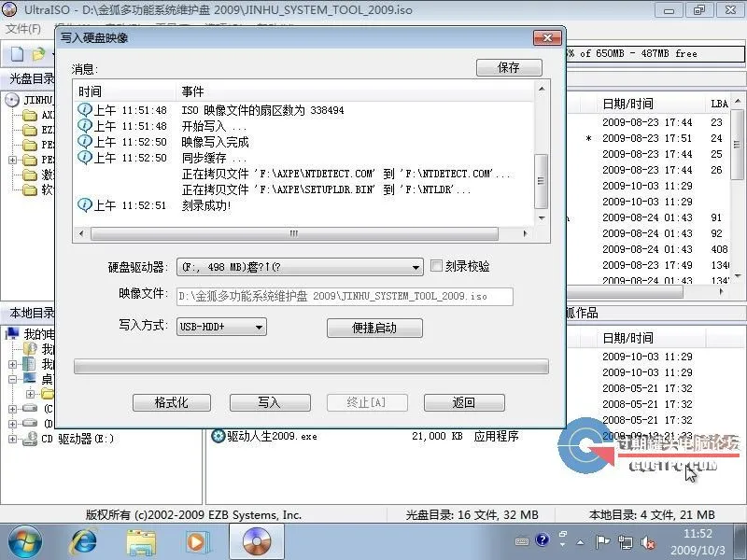Enable the 刻录校验 verify checkbox
Image resolution: width=747 pixels, height=560 pixels.
(434, 265)
